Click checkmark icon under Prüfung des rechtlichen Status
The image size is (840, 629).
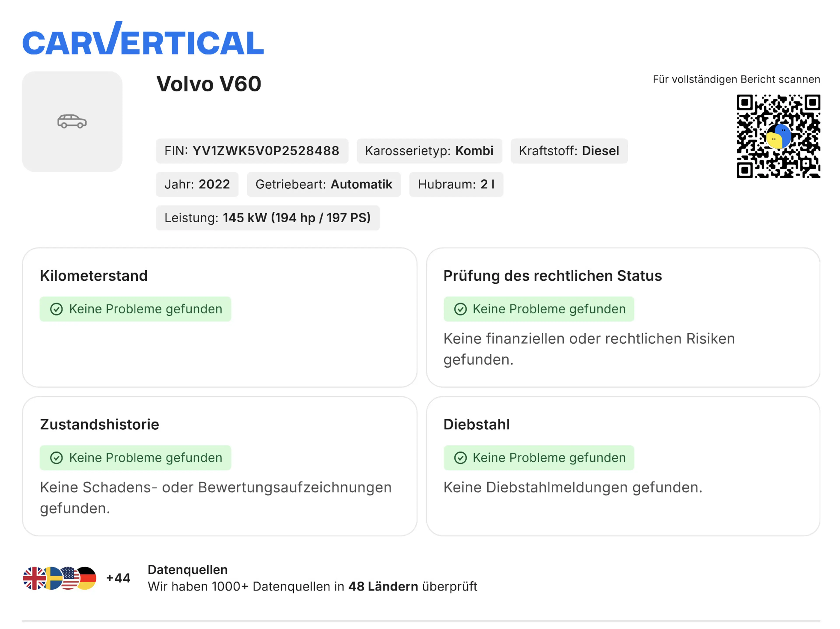[x=460, y=309]
